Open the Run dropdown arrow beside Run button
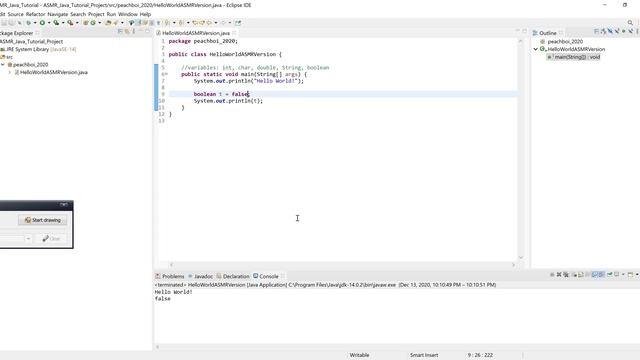Image resolution: width=640 pixels, height=360 pixels. [x=49, y=23]
